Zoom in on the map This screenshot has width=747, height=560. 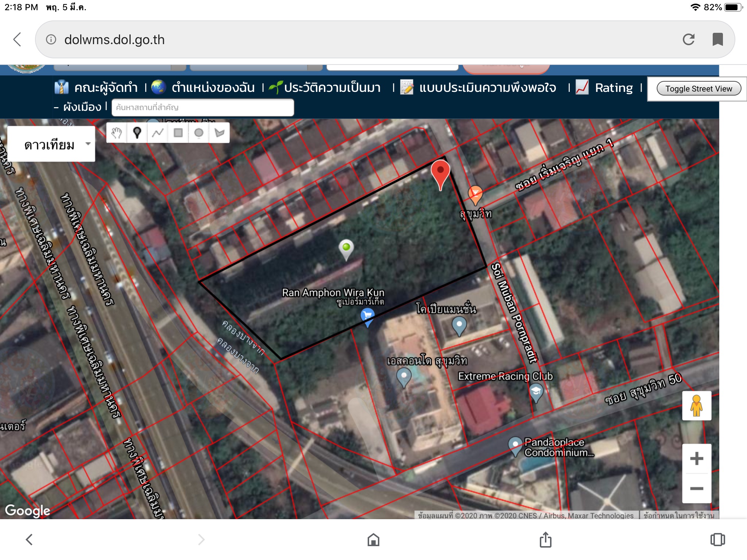(696, 459)
